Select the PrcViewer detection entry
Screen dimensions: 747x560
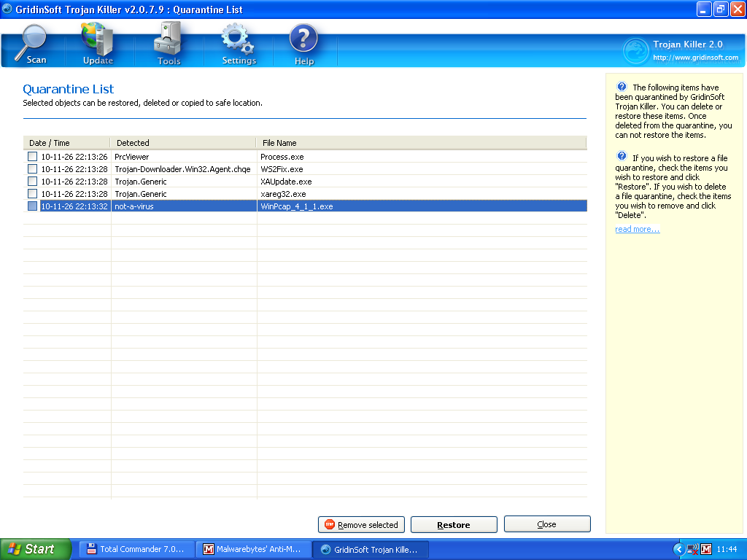click(131, 157)
